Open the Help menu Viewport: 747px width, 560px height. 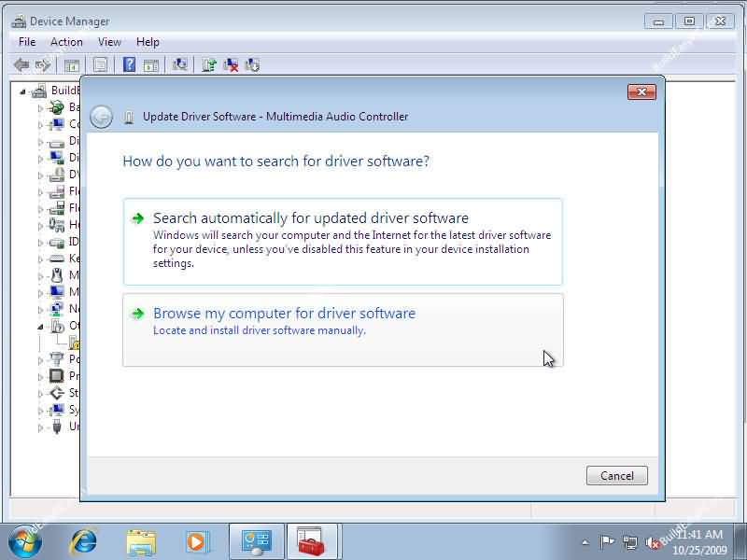coord(148,42)
